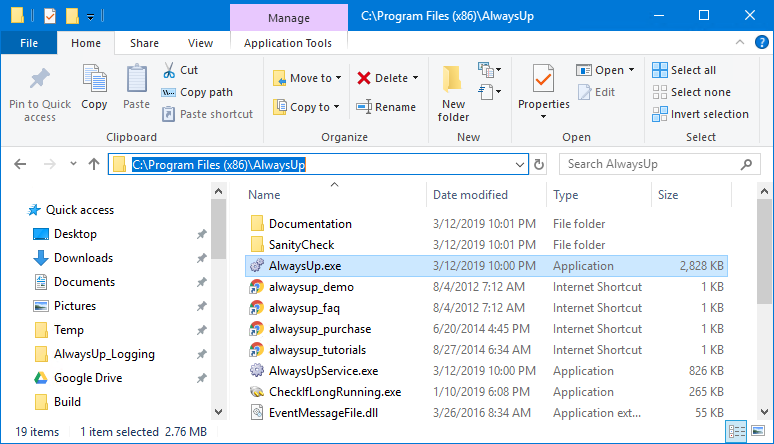Click Select none
Image resolution: width=774 pixels, height=444 pixels.
pos(692,92)
